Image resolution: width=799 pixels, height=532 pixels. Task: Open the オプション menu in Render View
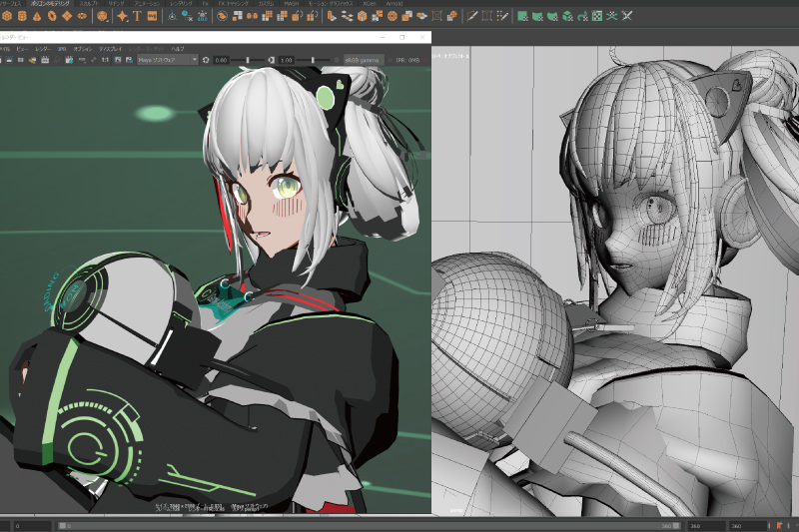click(x=83, y=49)
